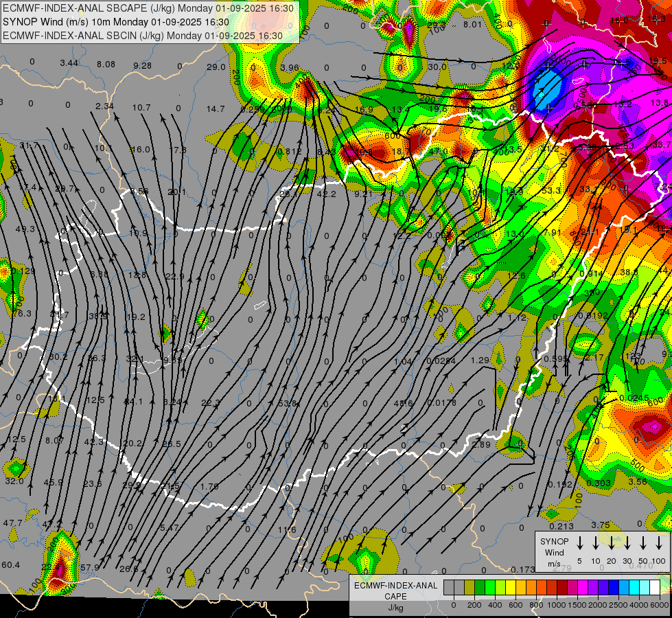Click the map value 1.70

(209, 486)
